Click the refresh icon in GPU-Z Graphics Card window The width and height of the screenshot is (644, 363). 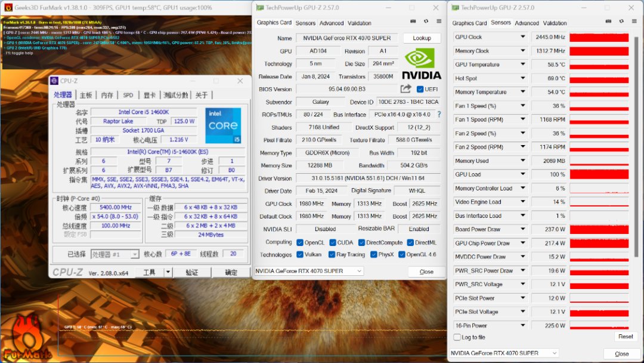(426, 21)
